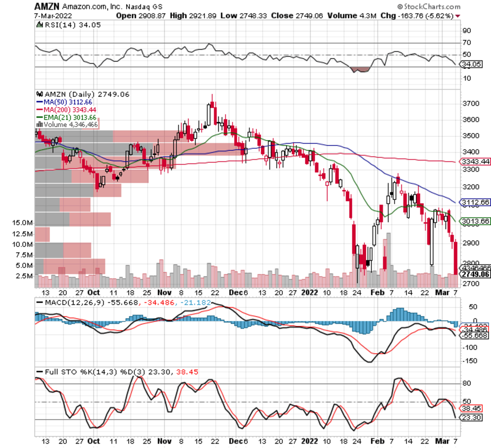491x448 pixels.
Task: Select the 3343.44 MA(200) price tag
Action: point(475,162)
